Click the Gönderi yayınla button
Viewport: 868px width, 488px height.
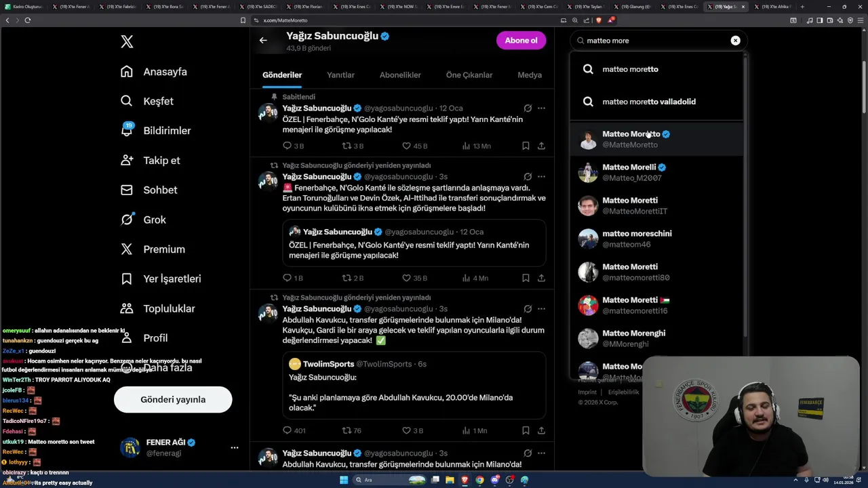pos(173,399)
